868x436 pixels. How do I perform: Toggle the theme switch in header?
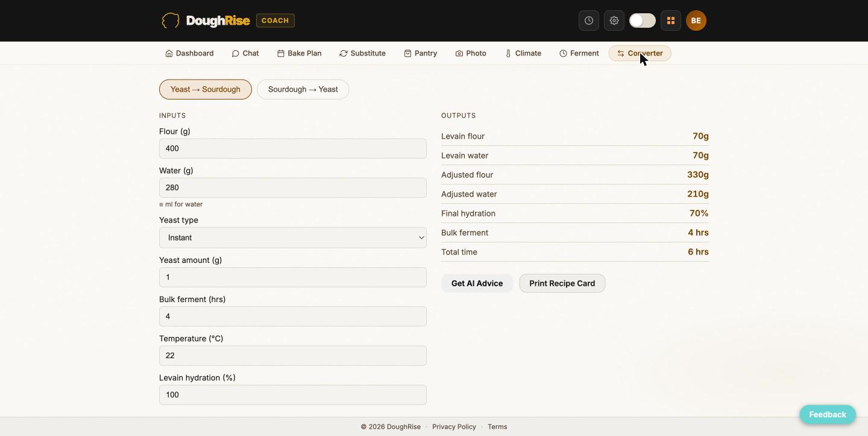pyautogui.click(x=643, y=21)
